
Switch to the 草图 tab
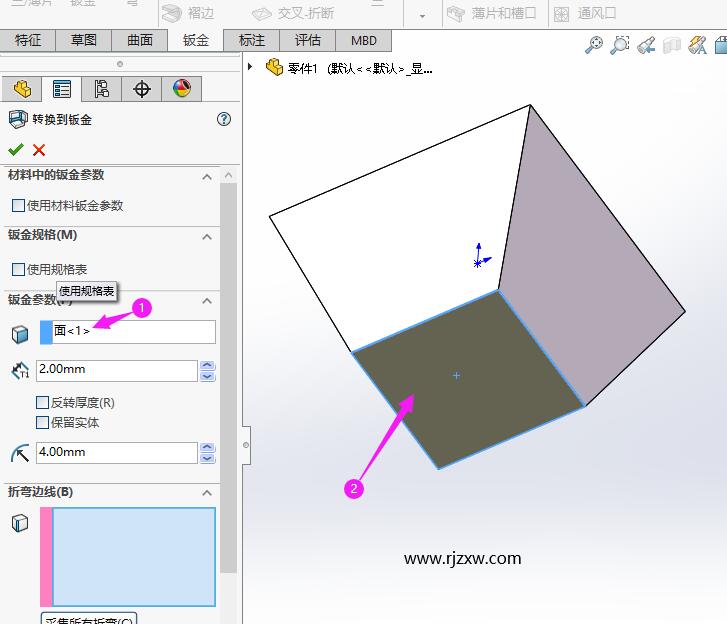83,40
